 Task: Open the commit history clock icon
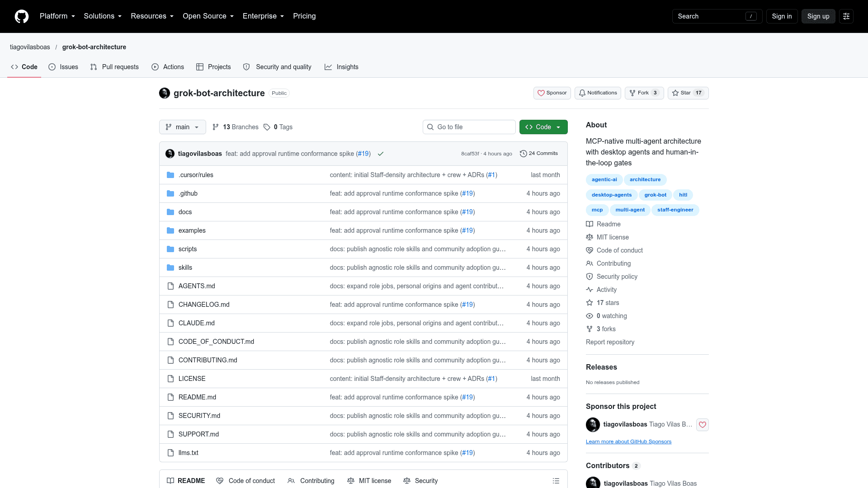[x=524, y=154]
